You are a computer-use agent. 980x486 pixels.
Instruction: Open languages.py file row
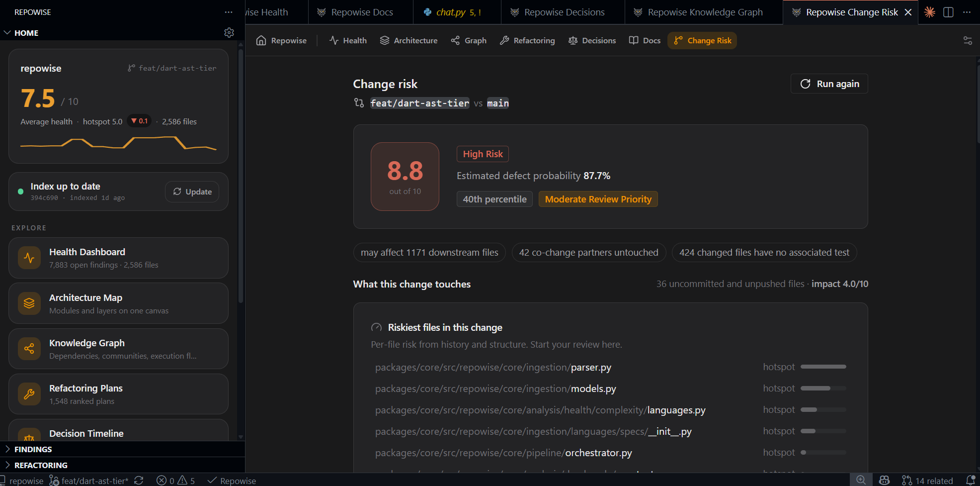610,410
